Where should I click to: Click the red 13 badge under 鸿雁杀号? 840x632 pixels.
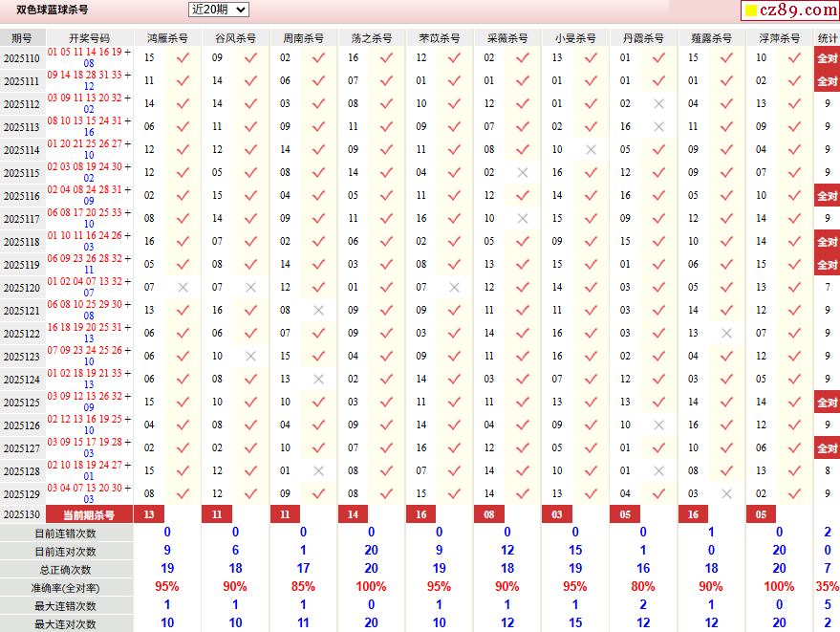148,514
